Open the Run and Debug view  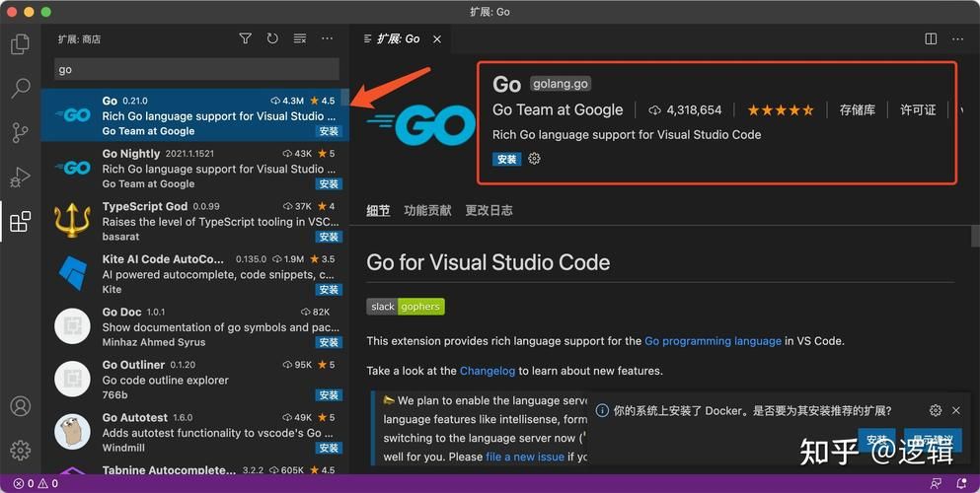point(20,177)
